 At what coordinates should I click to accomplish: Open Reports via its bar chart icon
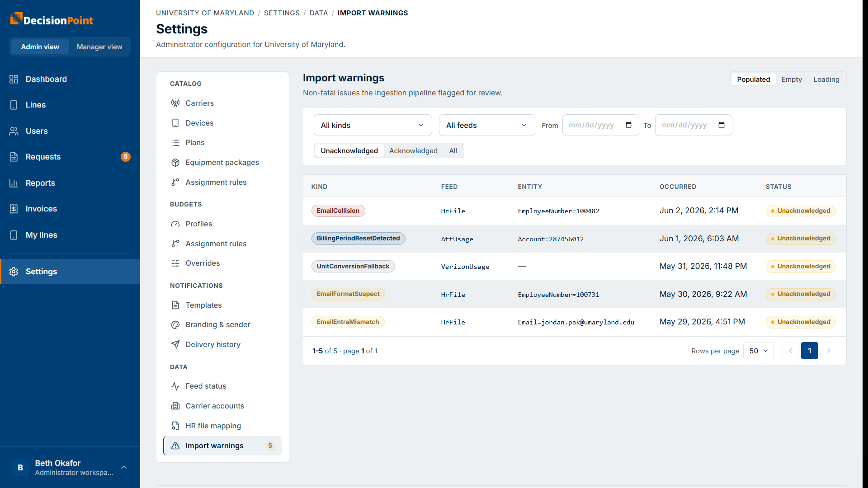click(x=14, y=183)
